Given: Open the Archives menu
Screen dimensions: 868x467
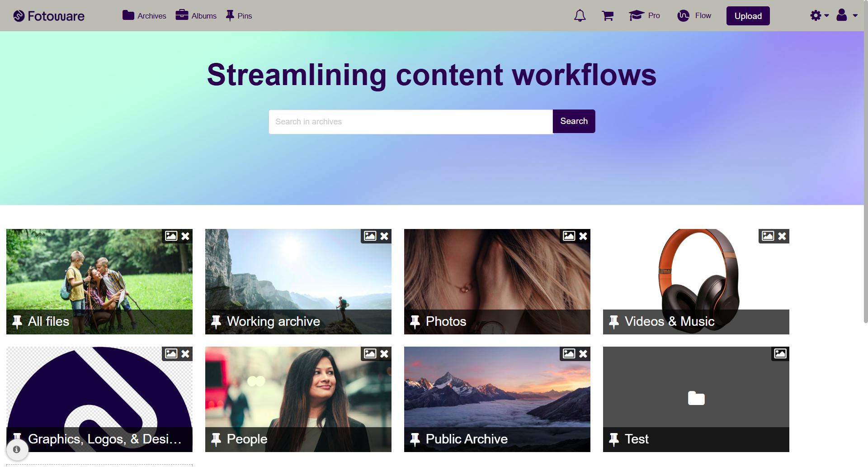Looking at the screenshot, I should [x=144, y=16].
